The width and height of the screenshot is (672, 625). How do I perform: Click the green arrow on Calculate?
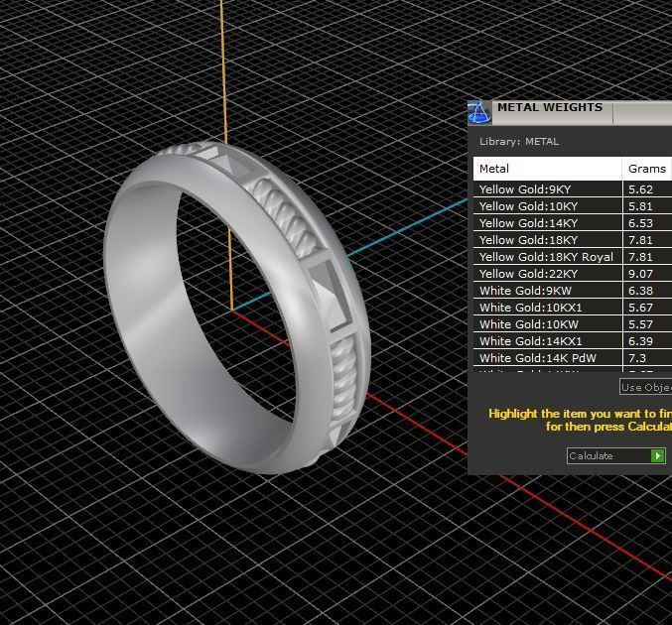[x=657, y=455]
